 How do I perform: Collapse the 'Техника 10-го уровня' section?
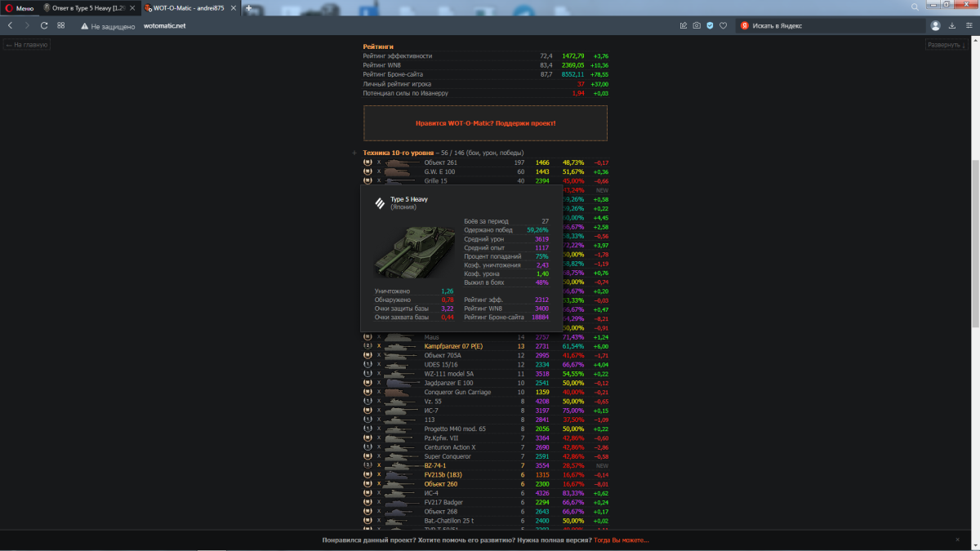click(x=354, y=153)
